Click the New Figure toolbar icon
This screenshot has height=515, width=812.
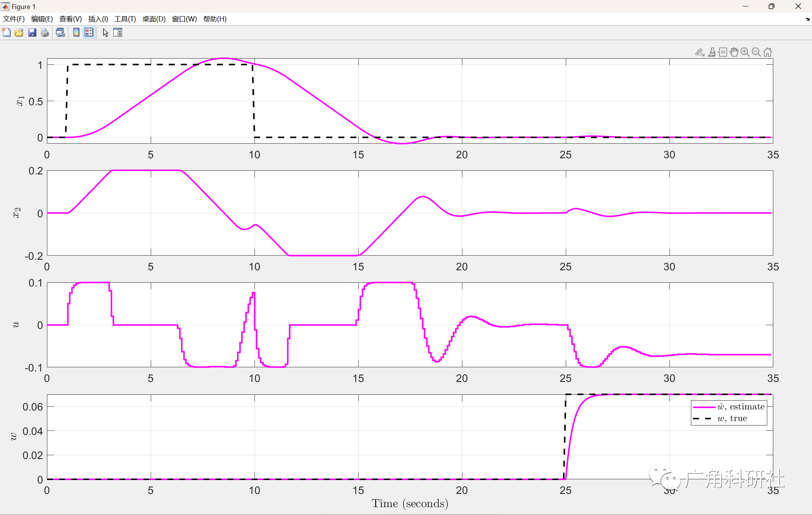coord(6,33)
